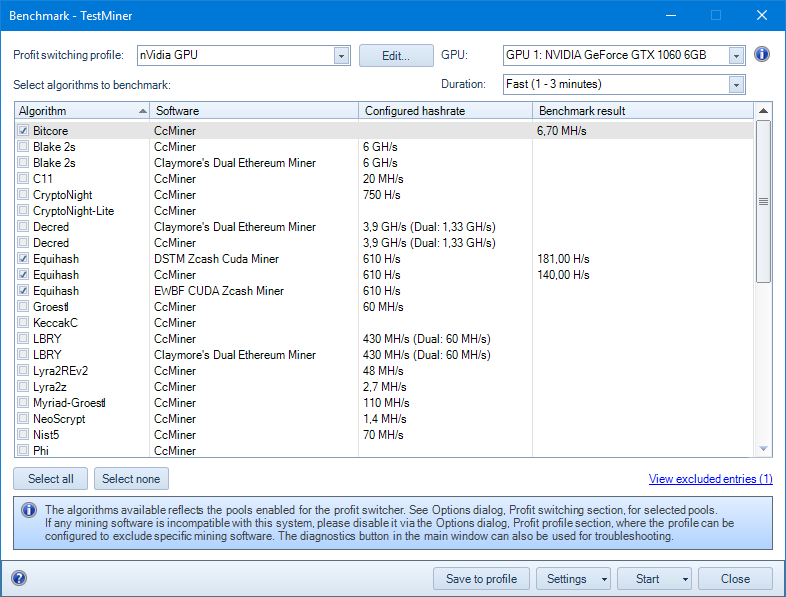Select the Bitcore 6,70 MH/s benchmark result
Viewport: 786px width, 597px height.
[x=561, y=131]
